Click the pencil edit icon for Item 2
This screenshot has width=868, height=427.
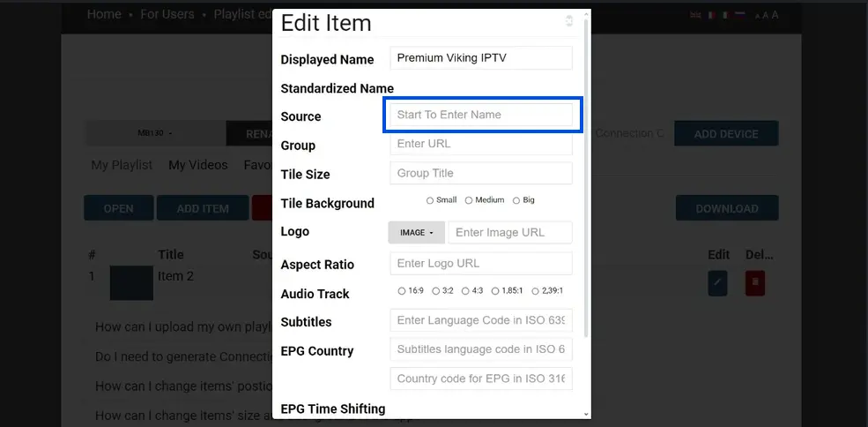click(x=717, y=283)
